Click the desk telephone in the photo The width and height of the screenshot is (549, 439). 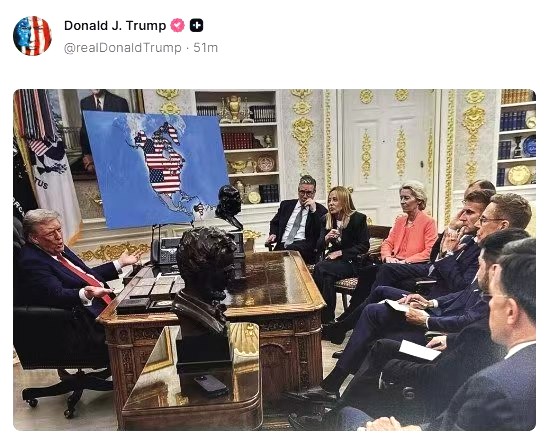click(x=166, y=251)
